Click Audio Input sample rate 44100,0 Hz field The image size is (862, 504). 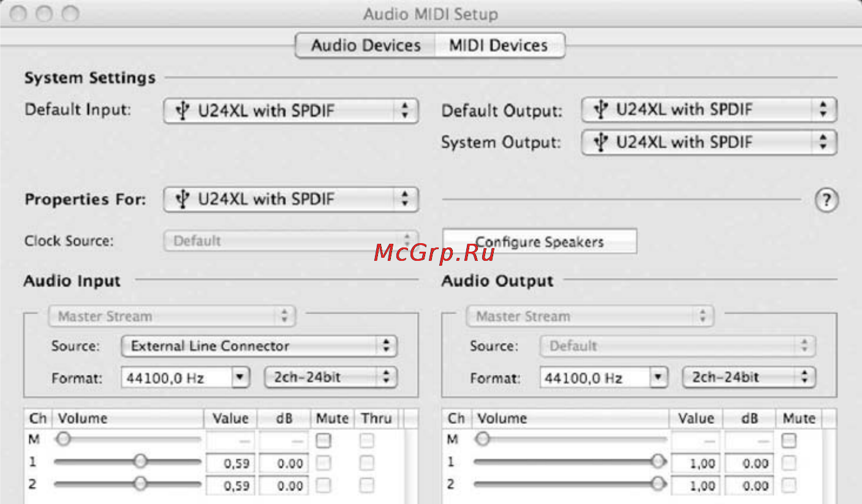point(177,378)
